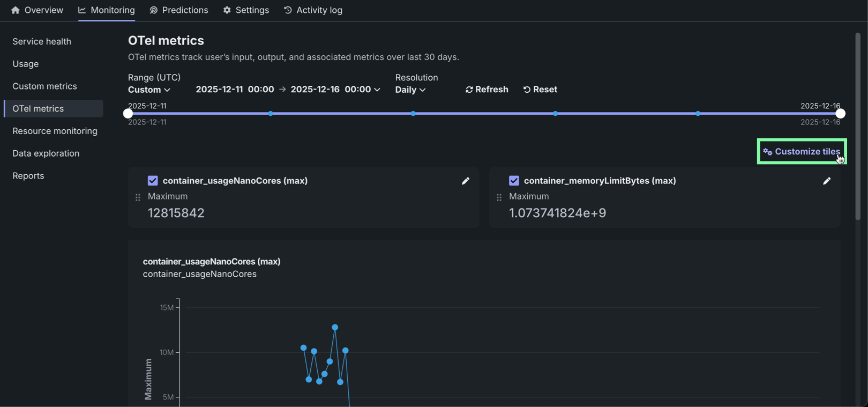Screen dimensions: 868x407
Task: Open the Activity log tab
Action: click(x=313, y=10)
